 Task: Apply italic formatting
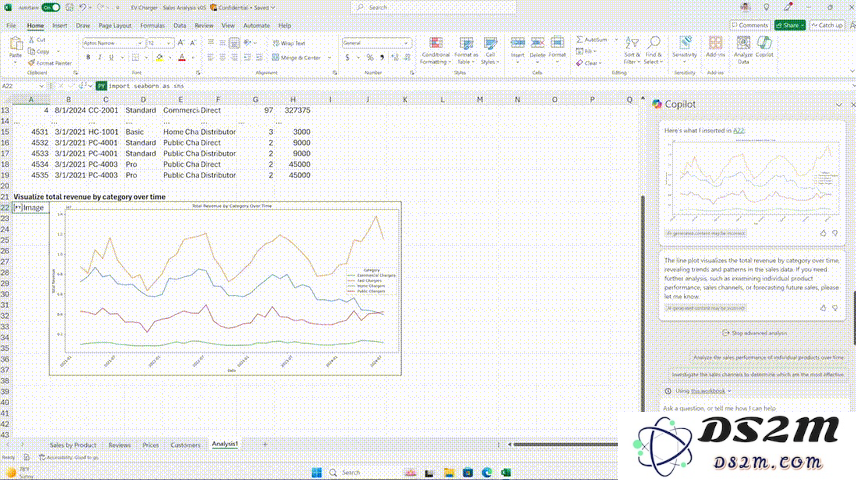click(x=99, y=57)
